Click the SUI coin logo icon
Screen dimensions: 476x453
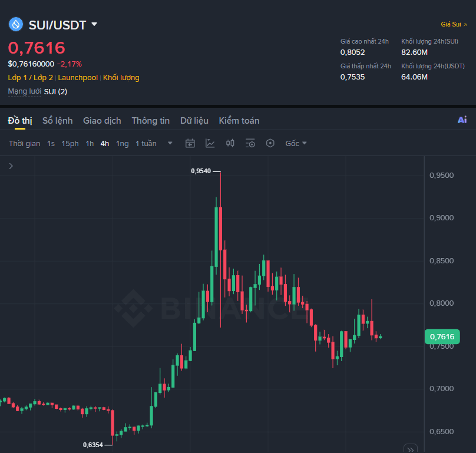(16, 24)
